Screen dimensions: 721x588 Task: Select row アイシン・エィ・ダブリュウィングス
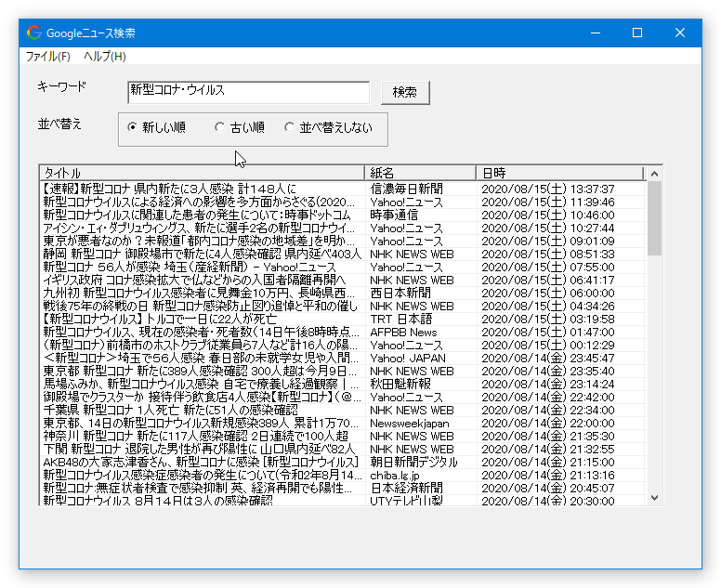coord(343,228)
